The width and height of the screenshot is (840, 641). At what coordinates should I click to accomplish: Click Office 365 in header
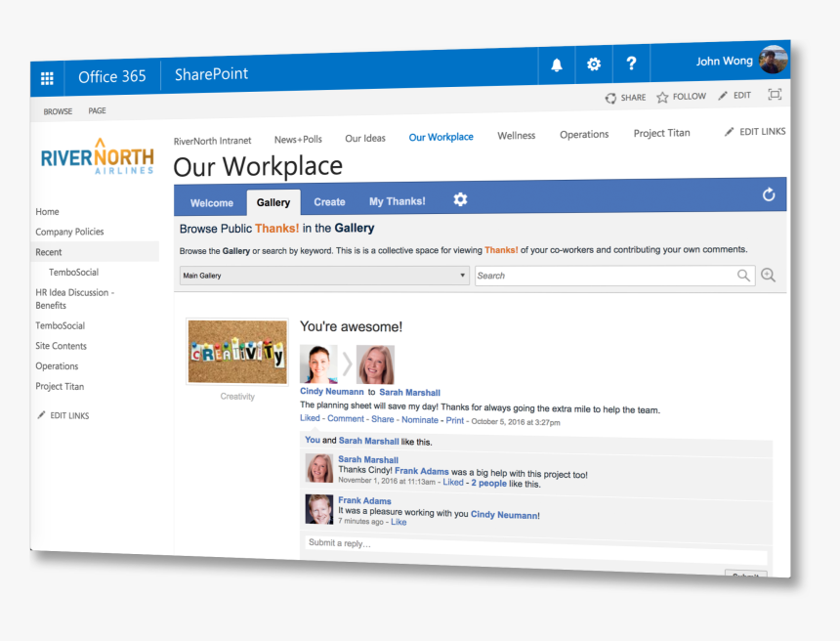(112, 76)
